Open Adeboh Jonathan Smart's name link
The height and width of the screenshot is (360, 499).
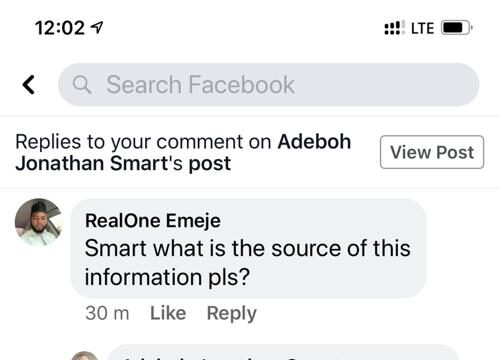(x=183, y=152)
